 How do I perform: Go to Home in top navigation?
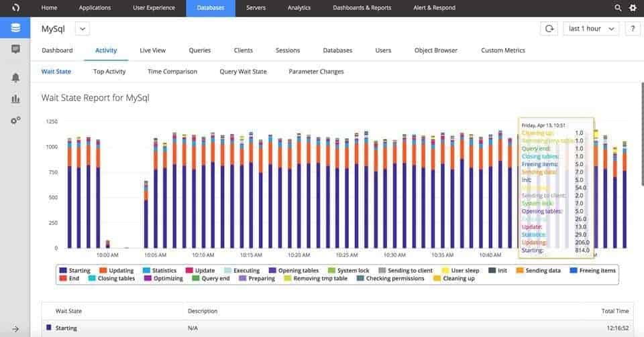coord(49,8)
